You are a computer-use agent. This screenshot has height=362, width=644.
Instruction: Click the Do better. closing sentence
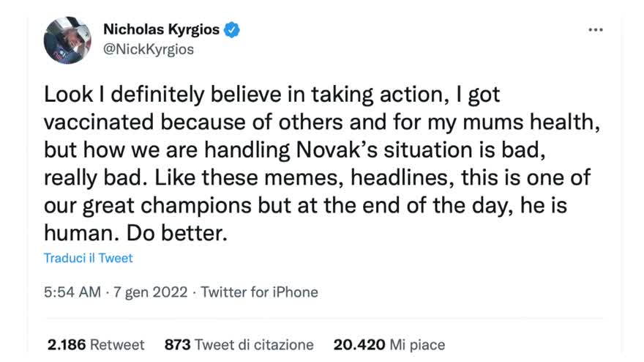[x=176, y=233]
